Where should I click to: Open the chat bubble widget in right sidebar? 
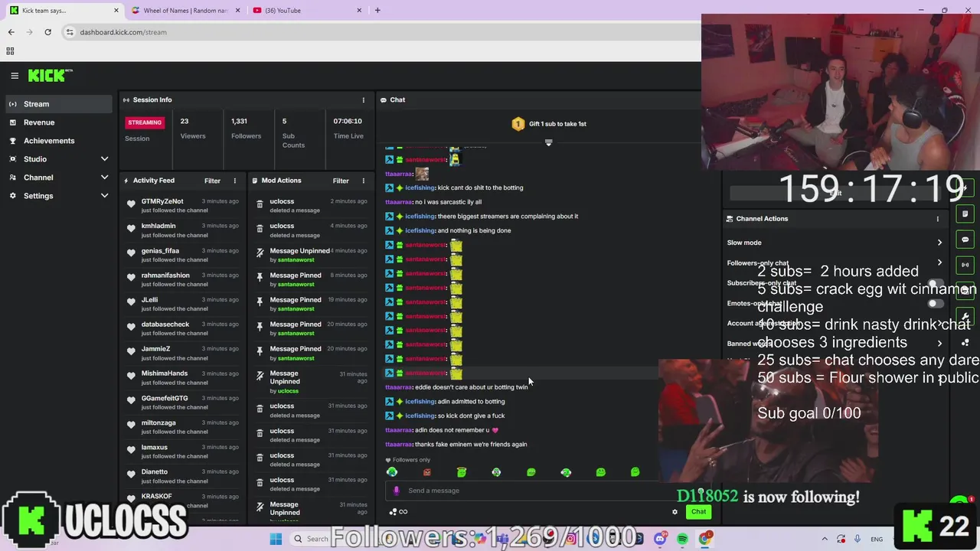(x=965, y=240)
